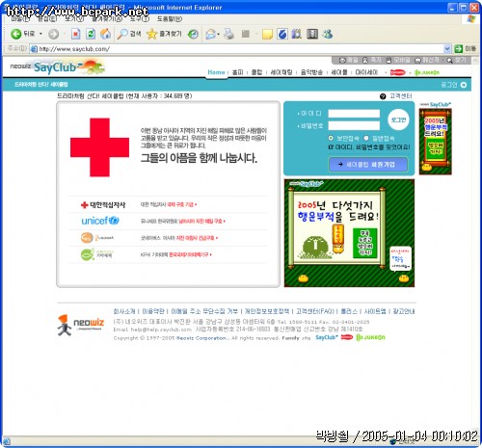Click the round plus icon beside 로그인
This screenshot has width=482, height=448.
[x=464, y=85]
